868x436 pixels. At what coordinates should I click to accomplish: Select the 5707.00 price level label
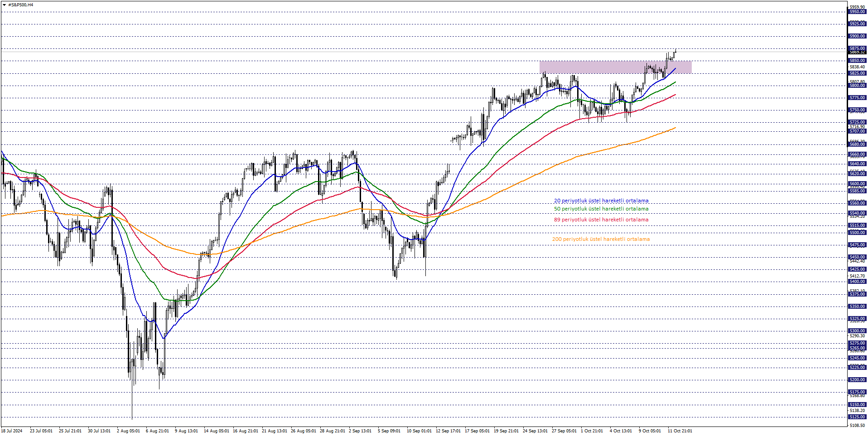[x=857, y=131]
